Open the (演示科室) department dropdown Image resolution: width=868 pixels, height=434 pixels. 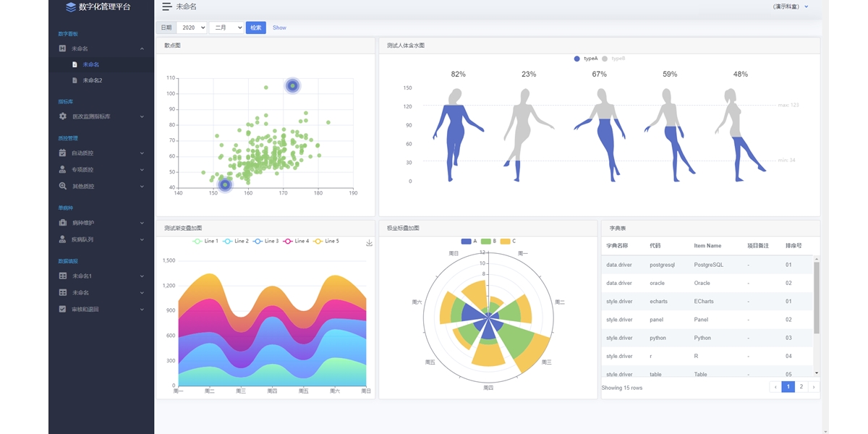pyautogui.click(x=791, y=7)
